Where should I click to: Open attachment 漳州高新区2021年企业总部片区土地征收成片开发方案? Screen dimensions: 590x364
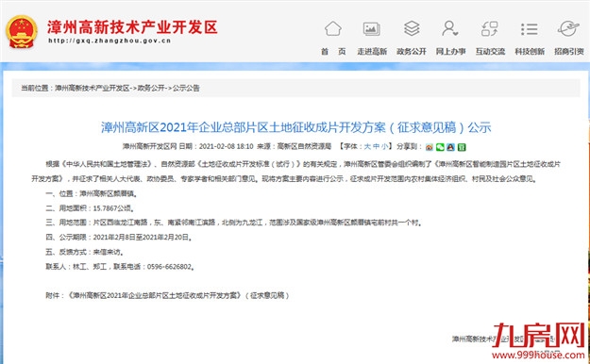[x=155, y=295]
